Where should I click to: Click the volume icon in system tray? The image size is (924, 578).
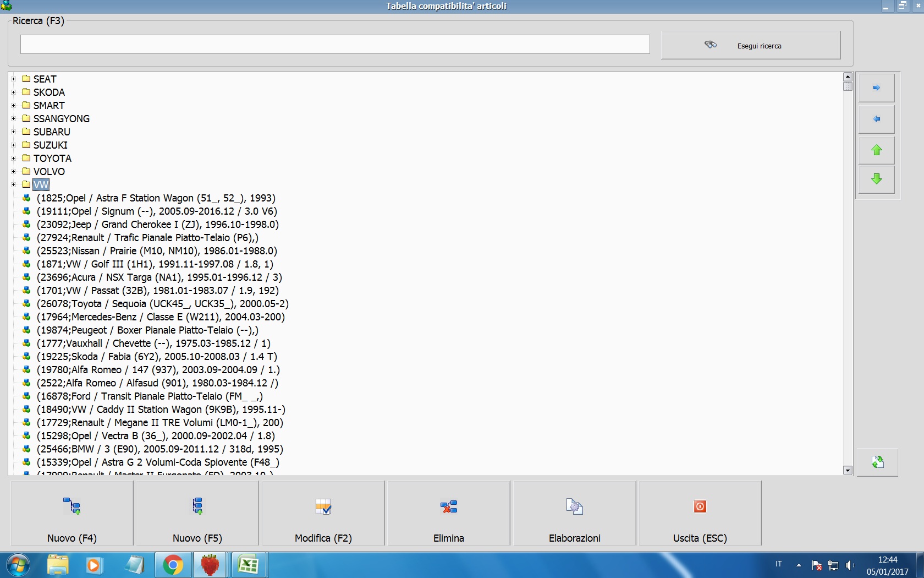(850, 565)
